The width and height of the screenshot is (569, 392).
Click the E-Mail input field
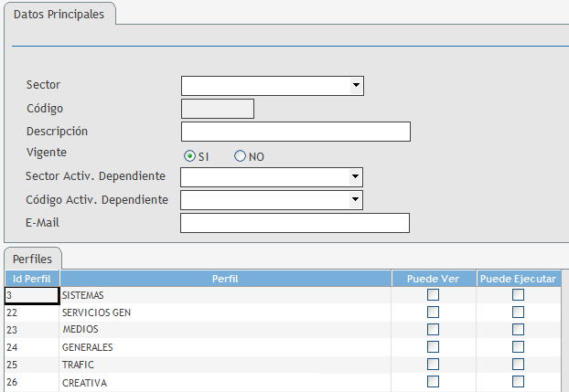(x=295, y=223)
